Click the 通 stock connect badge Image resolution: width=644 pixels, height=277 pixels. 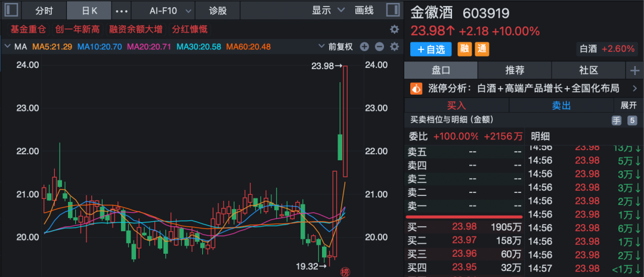tap(482, 49)
